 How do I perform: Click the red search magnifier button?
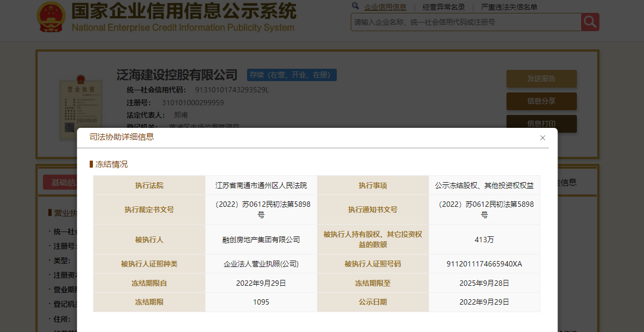coord(590,22)
